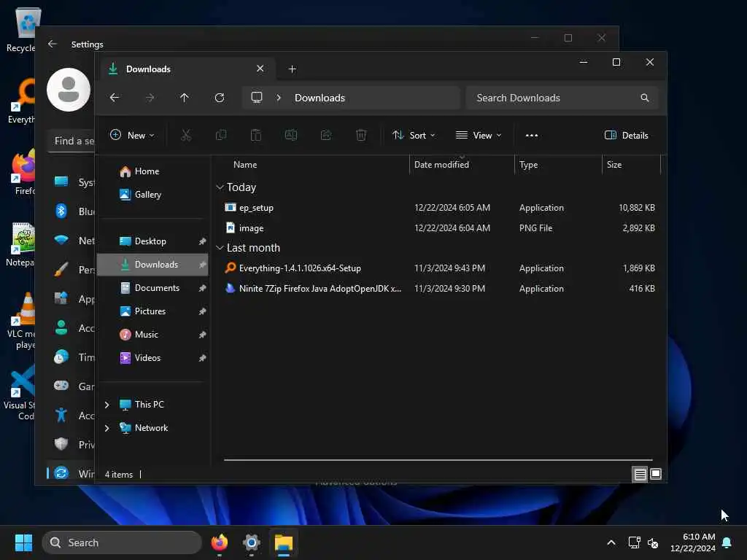The height and width of the screenshot is (560, 747).
Task: Open Firefox from the taskbar
Action: coord(219,542)
